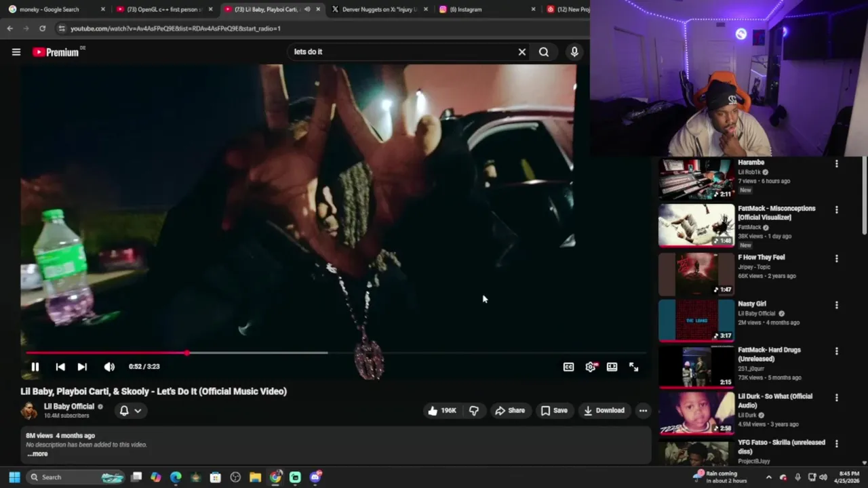The image size is (868, 488).
Task: Open options menu for the Harambe video
Action: coord(836,163)
